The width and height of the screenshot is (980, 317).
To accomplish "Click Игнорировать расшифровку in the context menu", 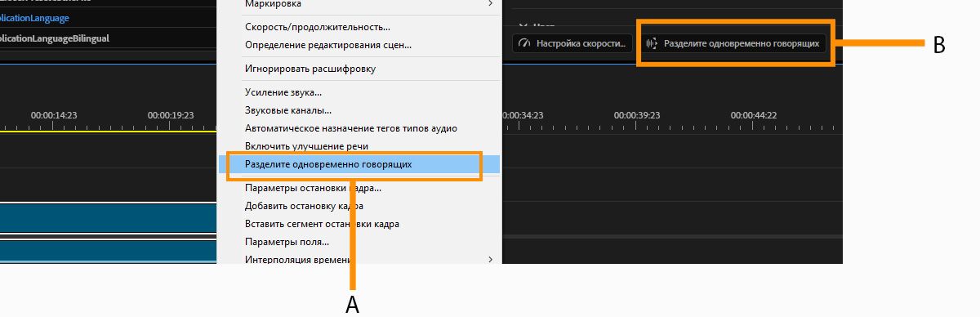I will coord(359,69).
